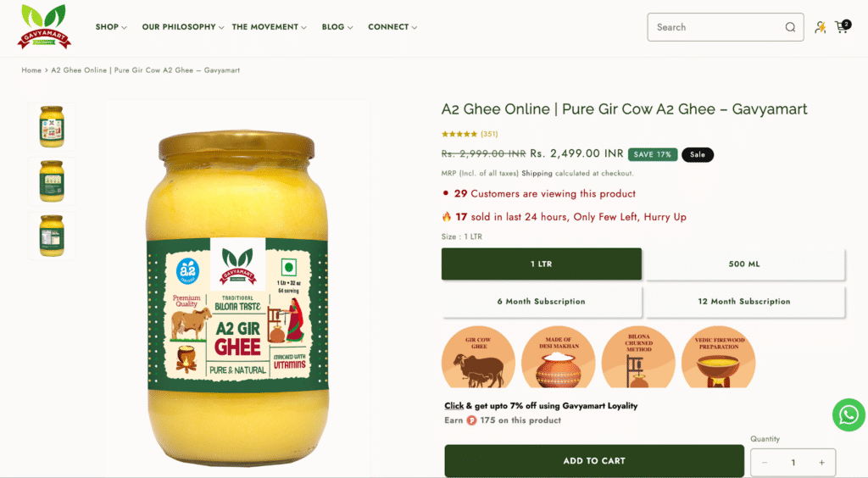Viewport: 868px width, 478px height.
Task: Follow the Home breadcrumb link
Action: pyautogui.click(x=31, y=70)
